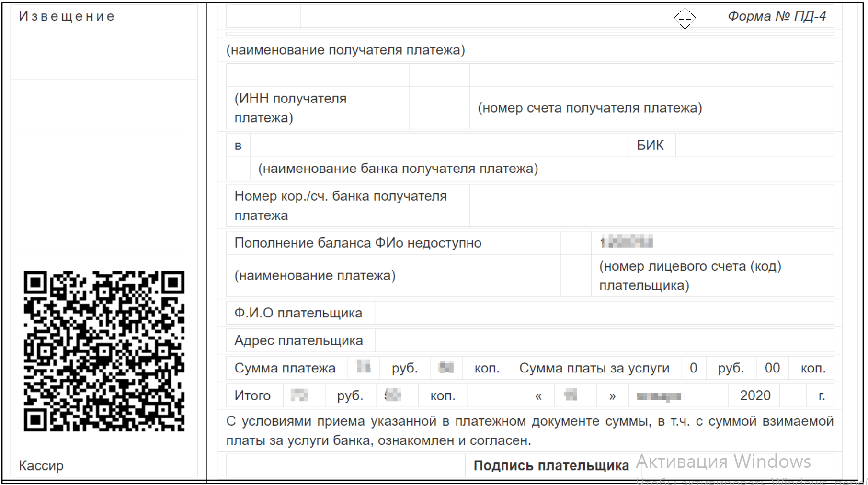Click '(номер счета получателя платежа)' caption
868x485 pixels.
click(x=590, y=108)
